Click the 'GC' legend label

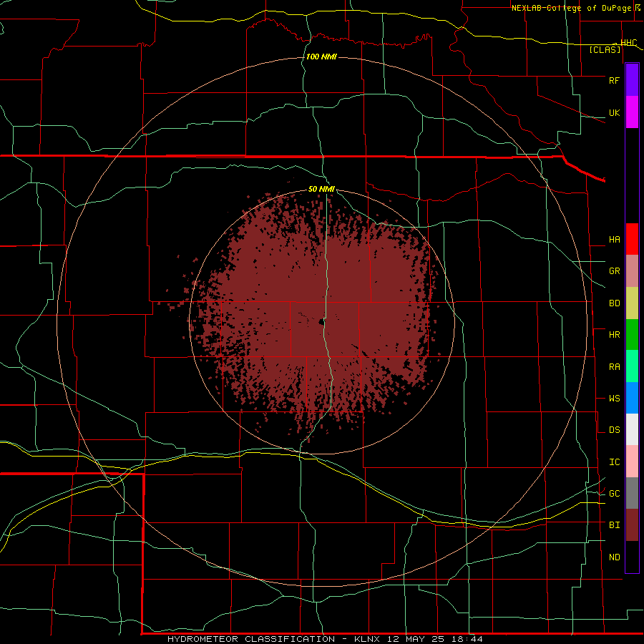coord(614,494)
